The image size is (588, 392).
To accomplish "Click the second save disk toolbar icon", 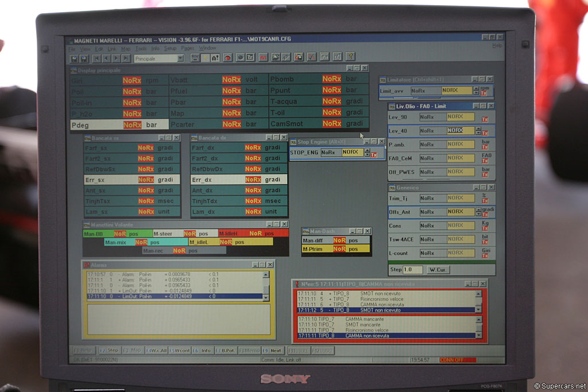I will tap(84, 59).
